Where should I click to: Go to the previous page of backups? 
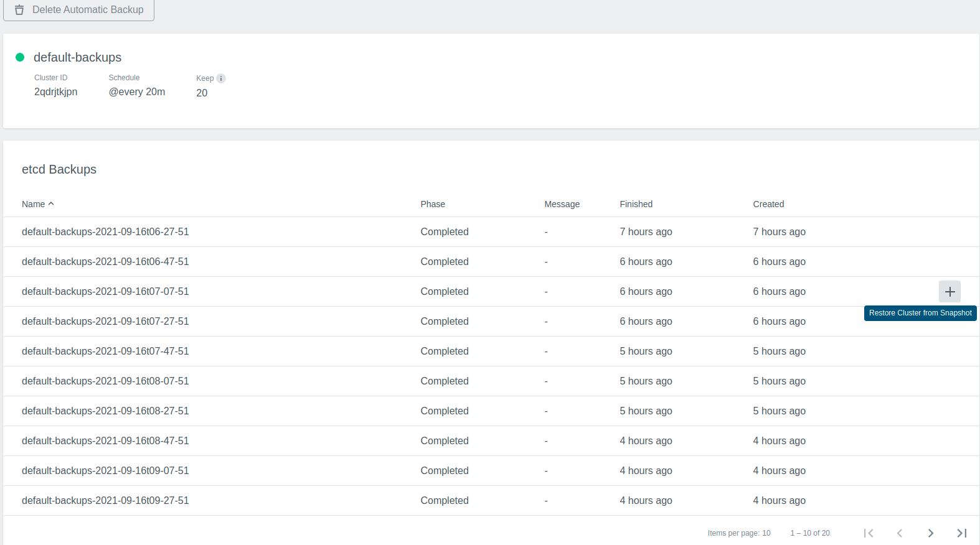tap(900, 533)
